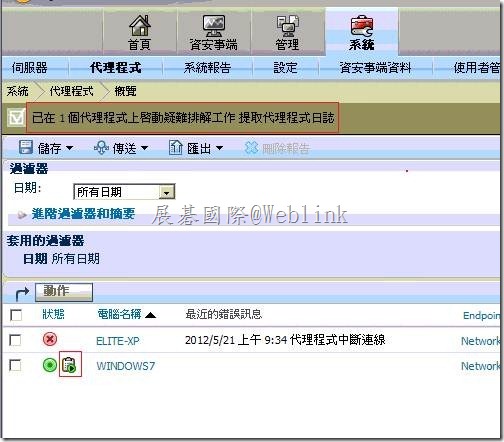Open the 首頁 home tab
Viewport: 504px width, 442px height.
(x=140, y=33)
